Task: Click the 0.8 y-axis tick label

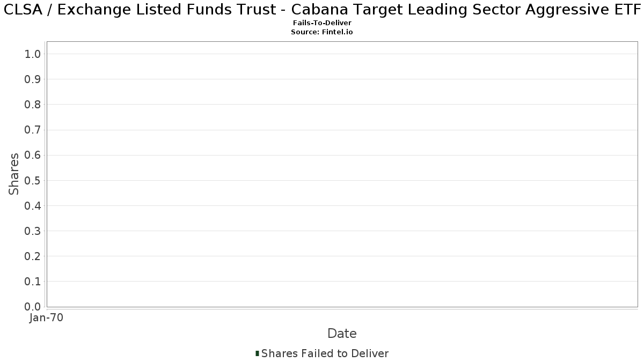Action: pyautogui.click(x=33, y=104)
